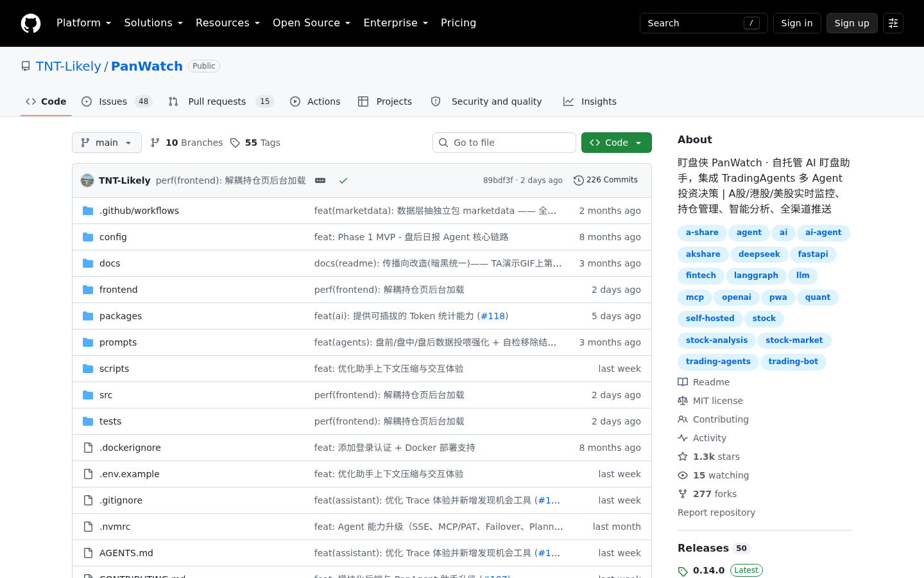Click the Search box in header
Image resolution: width=924 pixels, height=578 pixels.
click(x=703, y=23)
